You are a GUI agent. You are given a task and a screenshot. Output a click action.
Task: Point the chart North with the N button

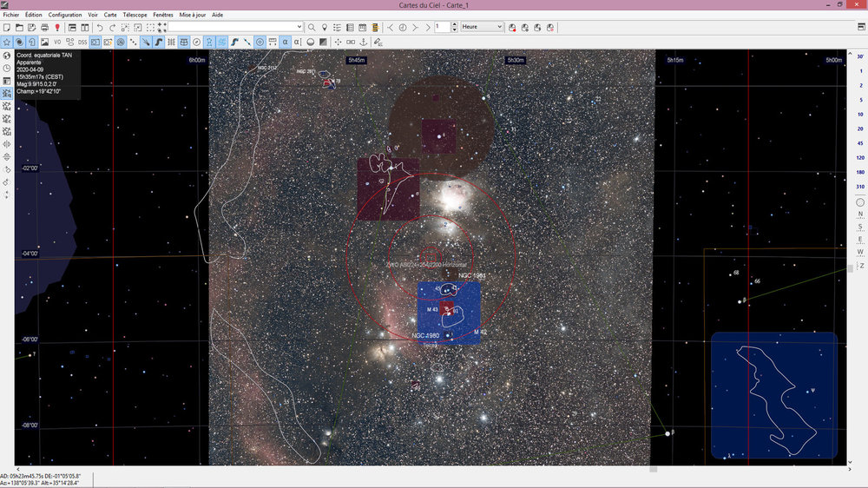[860, 214]
